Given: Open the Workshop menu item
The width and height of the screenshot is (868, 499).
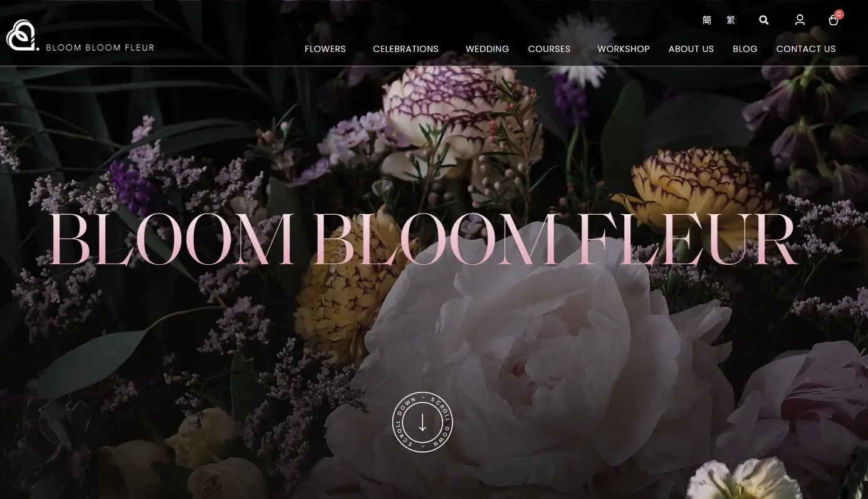Looking at the screenshot, I should [624, 49].
